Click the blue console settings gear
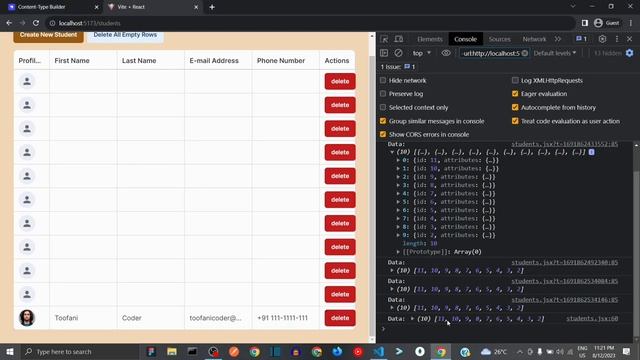 (x=629, y=53)
